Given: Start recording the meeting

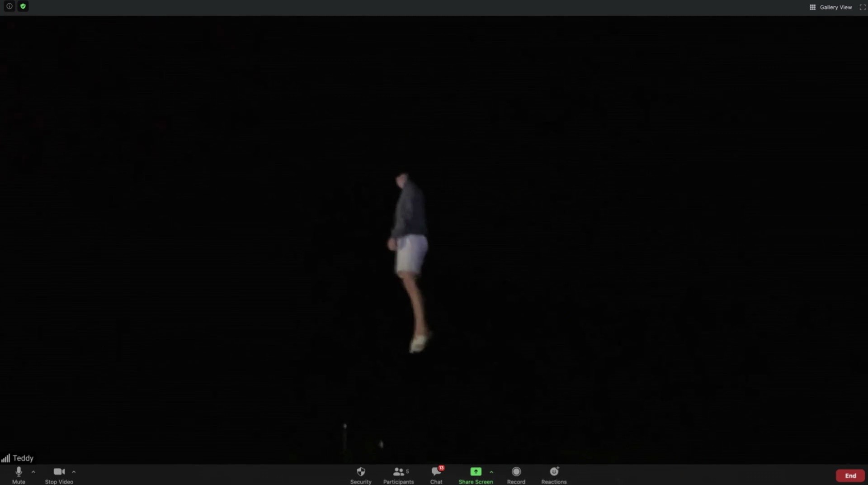Looking at the screenshot, I should (516, 475).
